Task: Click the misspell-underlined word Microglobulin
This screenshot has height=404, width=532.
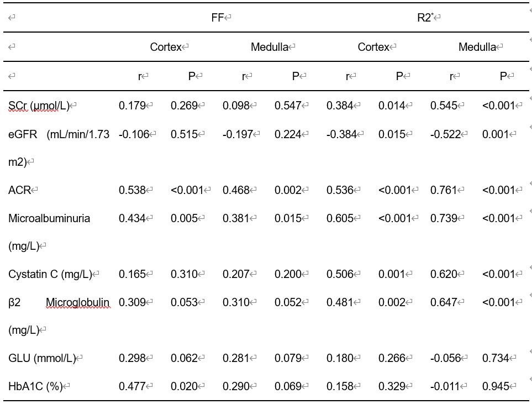Action: (77, 302)
